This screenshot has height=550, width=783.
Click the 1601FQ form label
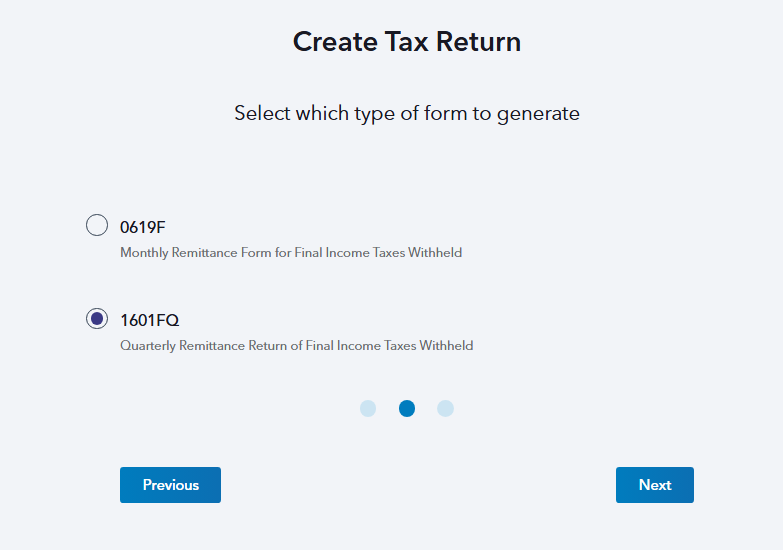coord(149,320)
